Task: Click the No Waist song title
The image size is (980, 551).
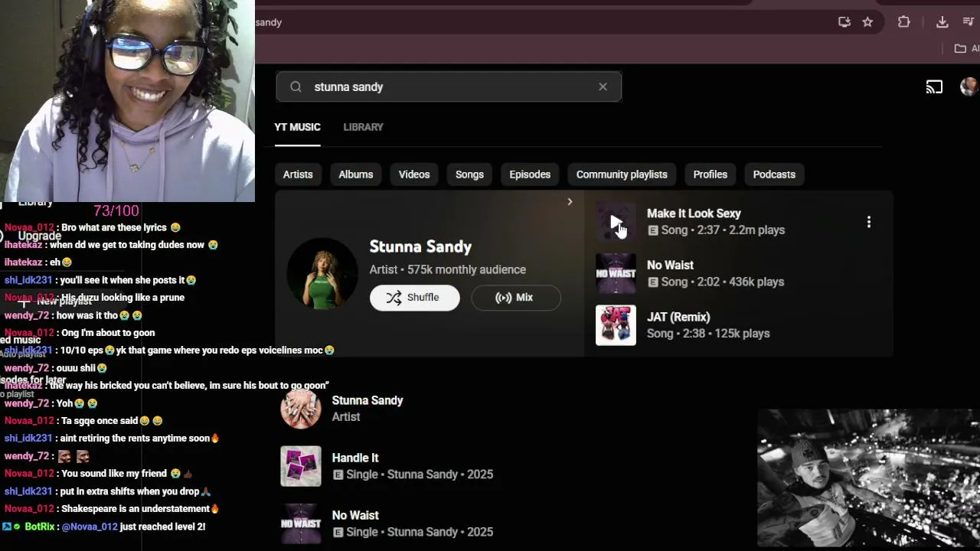Action: (x=670, y=265)
